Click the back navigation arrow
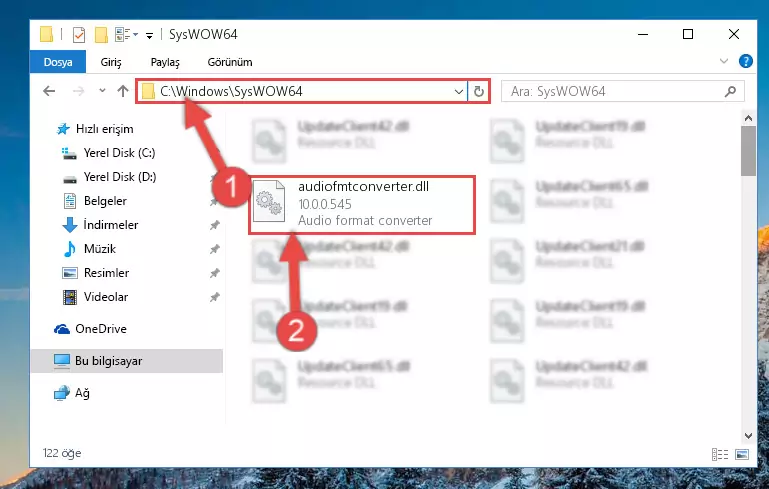Viewport: 769px width, 489px height. pyautogui.click(x=49, y=91)
